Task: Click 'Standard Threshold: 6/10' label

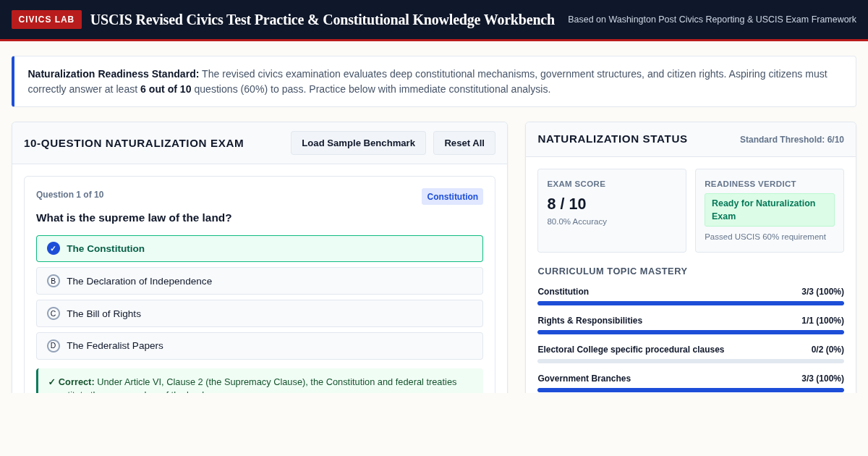Action: click(x=791, y=140)
